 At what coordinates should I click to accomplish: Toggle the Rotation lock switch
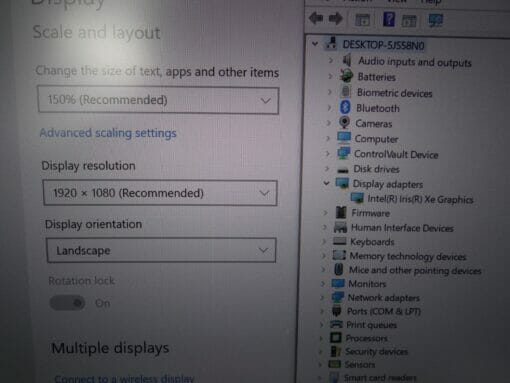point(67,303)
